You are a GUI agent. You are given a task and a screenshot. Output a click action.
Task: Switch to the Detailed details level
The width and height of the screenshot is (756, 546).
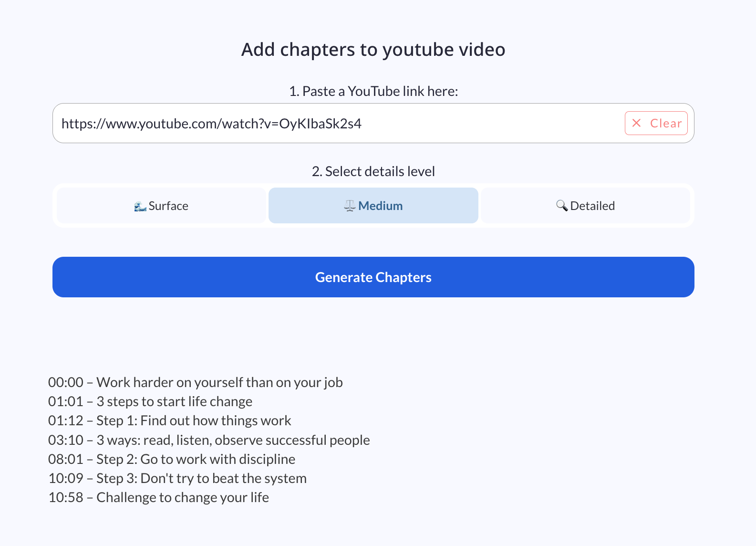point(585,206)
